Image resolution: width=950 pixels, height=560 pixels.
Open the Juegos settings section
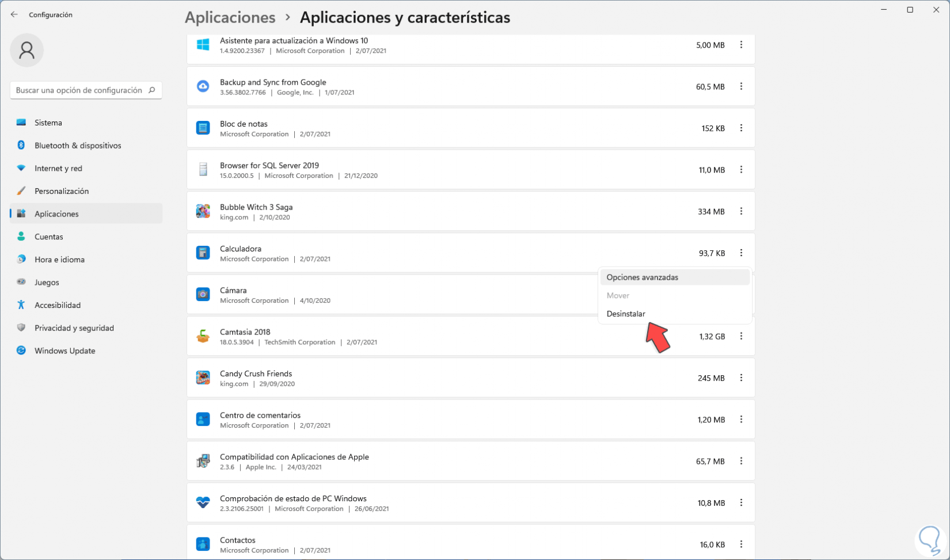tap(86, 282)
